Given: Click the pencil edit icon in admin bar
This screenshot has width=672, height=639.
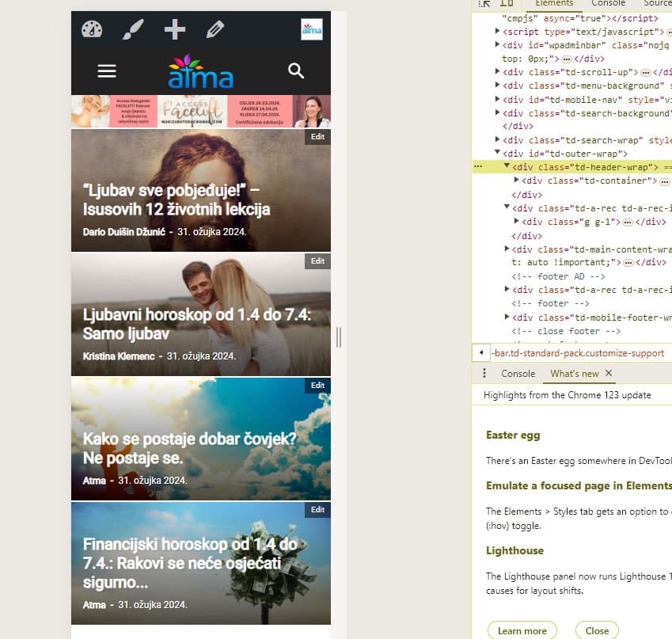Looking at the screenshot, I should click(x=215, y=29).
